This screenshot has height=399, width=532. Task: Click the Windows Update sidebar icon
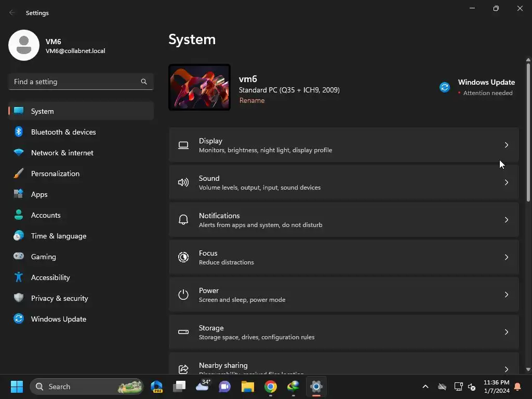19,318
